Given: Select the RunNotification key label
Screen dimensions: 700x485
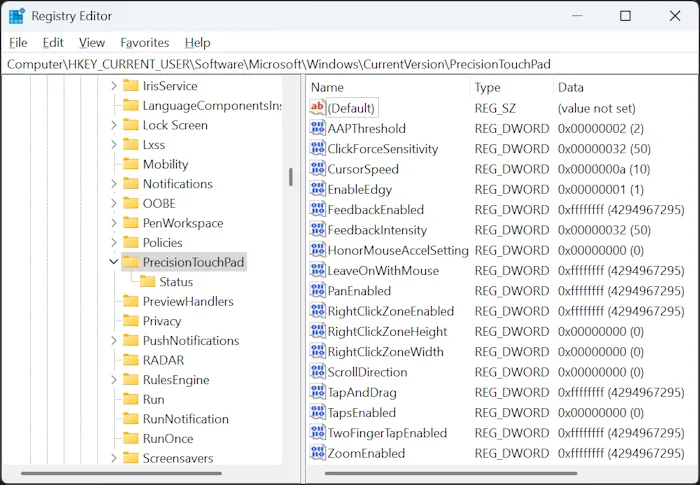Looking at the screenshot, I should tap(186, 418).
